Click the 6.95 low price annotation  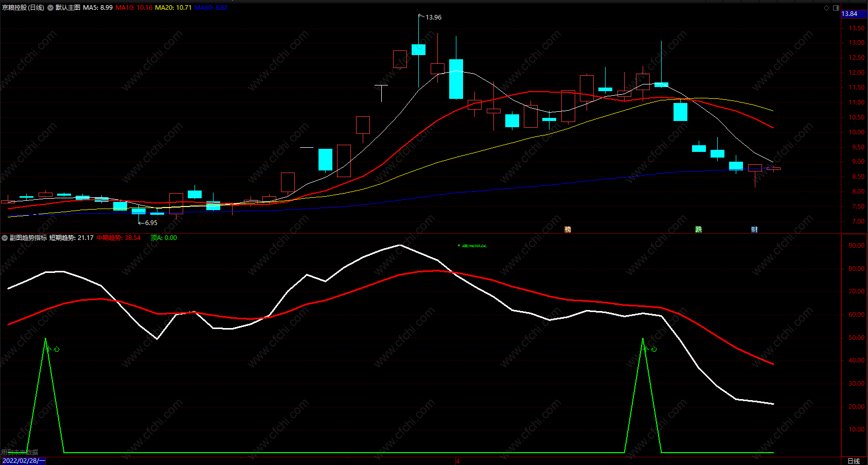pos(151,223)
